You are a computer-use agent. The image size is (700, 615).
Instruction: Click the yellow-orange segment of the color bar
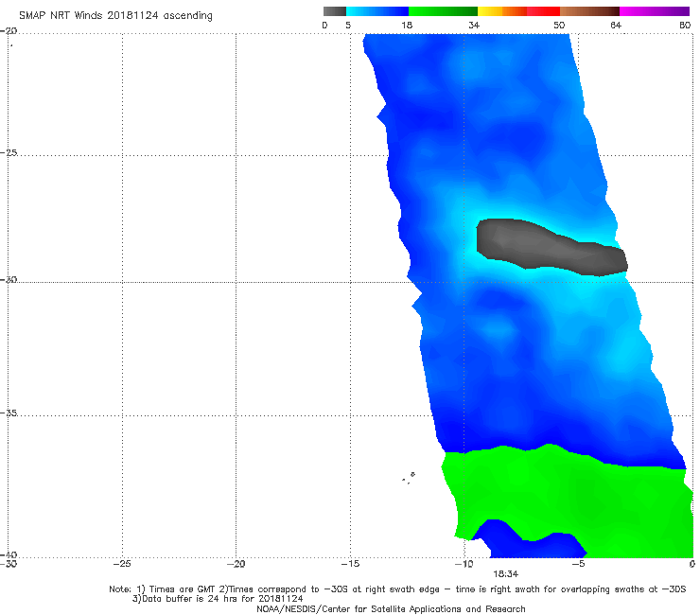pos(502,11)
